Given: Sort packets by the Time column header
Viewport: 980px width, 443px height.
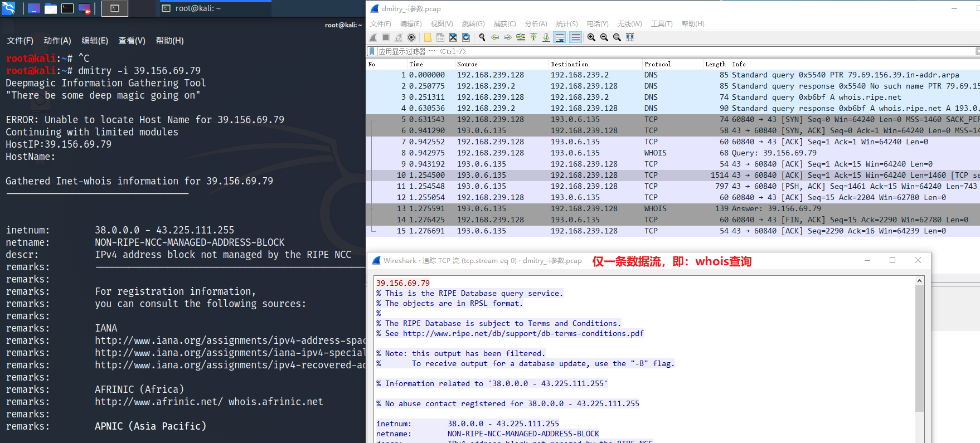Looking at the screenshot, I should 430,64.
